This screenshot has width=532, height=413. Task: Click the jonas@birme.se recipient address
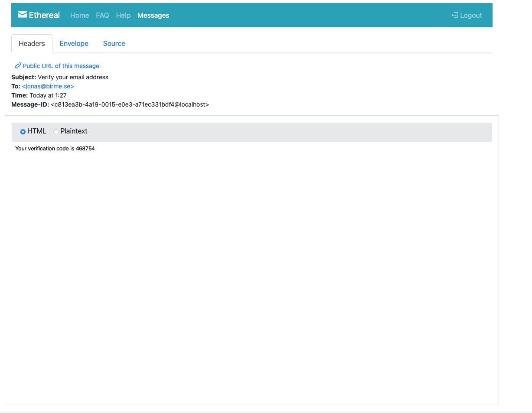[48, 86]
